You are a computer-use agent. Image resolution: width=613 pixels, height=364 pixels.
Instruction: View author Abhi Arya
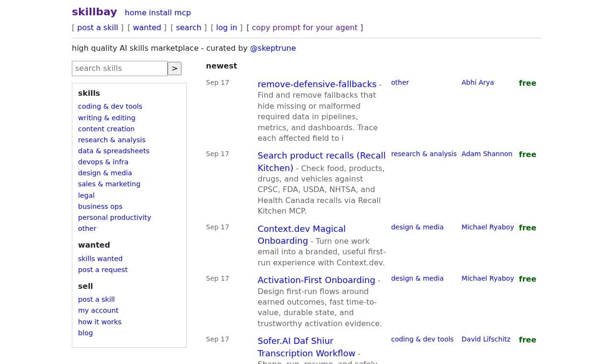tap(477, 82)
